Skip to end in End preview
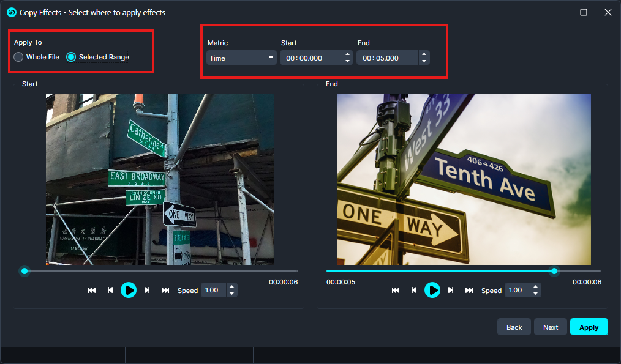 (469, 290)
